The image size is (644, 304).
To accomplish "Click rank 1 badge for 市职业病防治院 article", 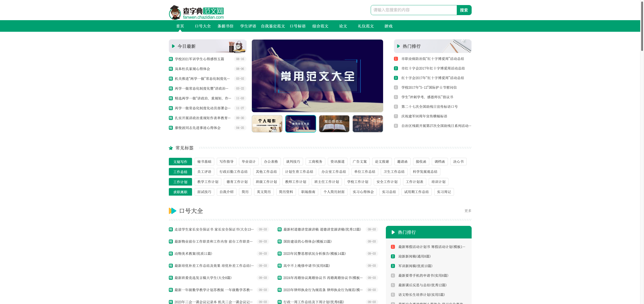I will pos(396,59).
